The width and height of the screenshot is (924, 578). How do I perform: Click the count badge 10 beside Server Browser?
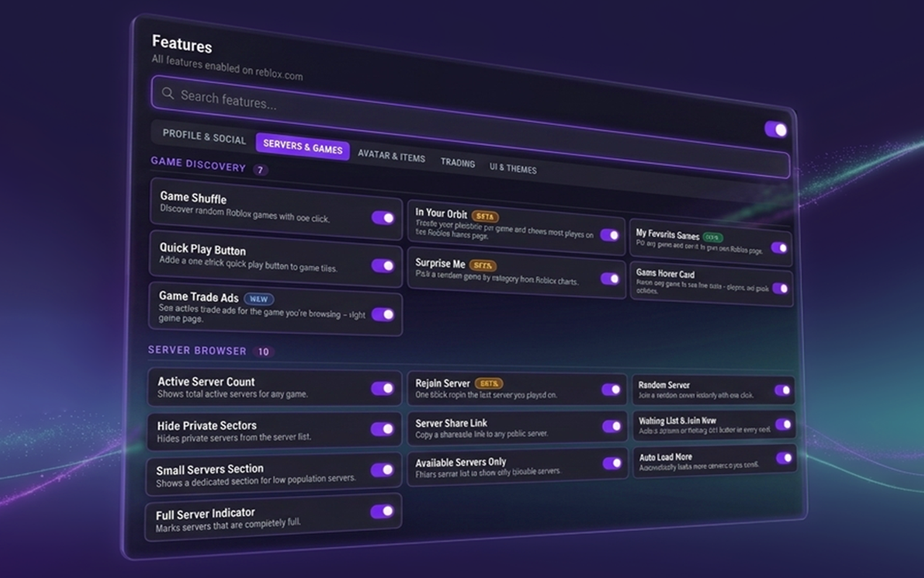coord(263,352)
